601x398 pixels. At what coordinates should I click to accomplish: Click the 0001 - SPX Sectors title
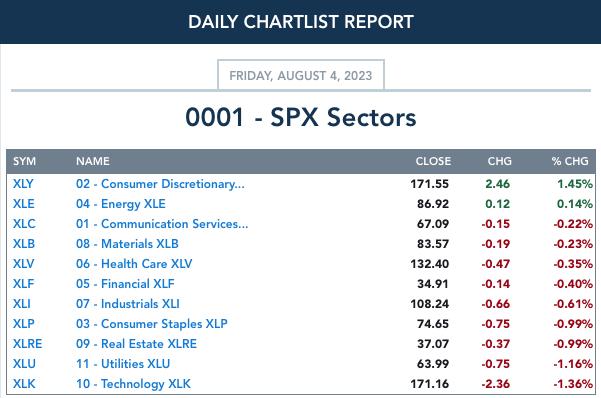(301, 117)
